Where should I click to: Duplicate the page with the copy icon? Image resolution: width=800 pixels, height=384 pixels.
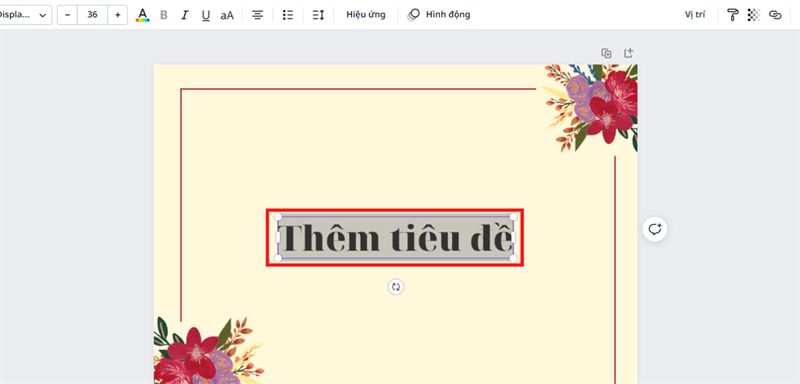pyautogui.click(x=606, y=53)
